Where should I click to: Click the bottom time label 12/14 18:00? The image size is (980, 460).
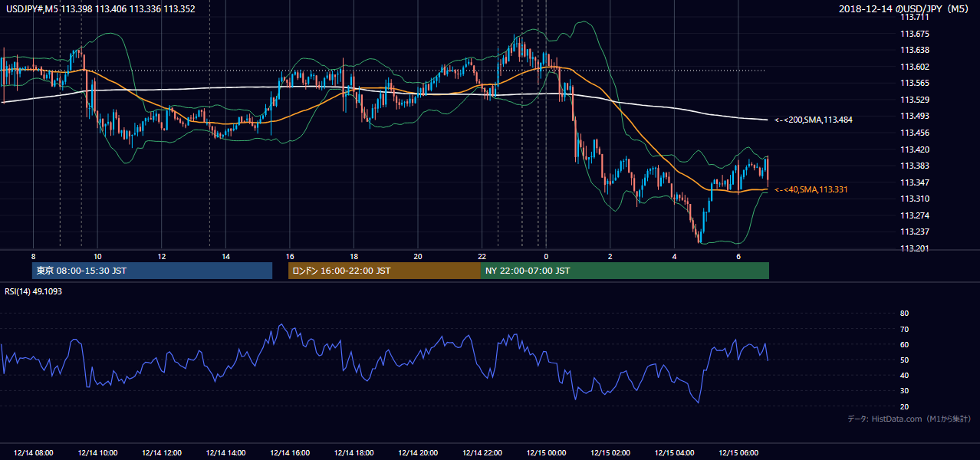click(354, 453)
